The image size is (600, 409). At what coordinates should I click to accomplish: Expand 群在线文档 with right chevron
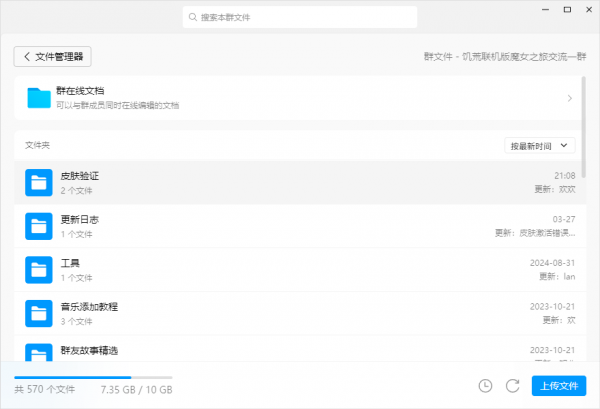569,98
